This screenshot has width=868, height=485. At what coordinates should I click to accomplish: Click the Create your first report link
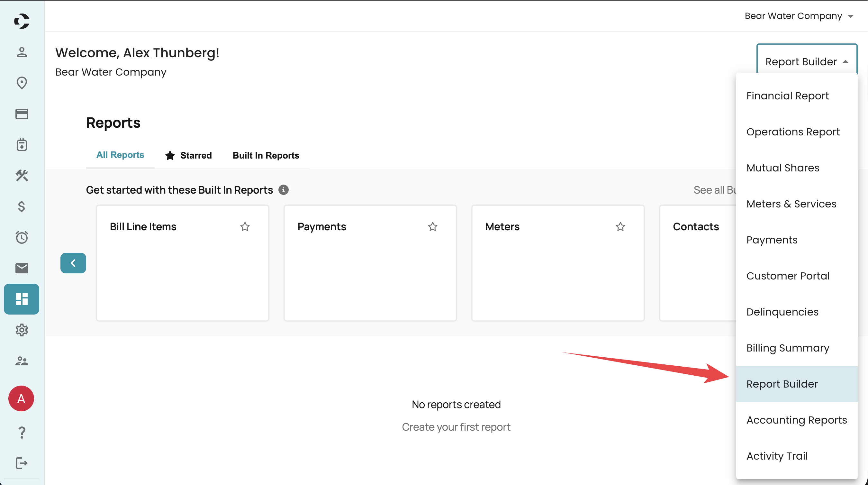coord(456,427)
